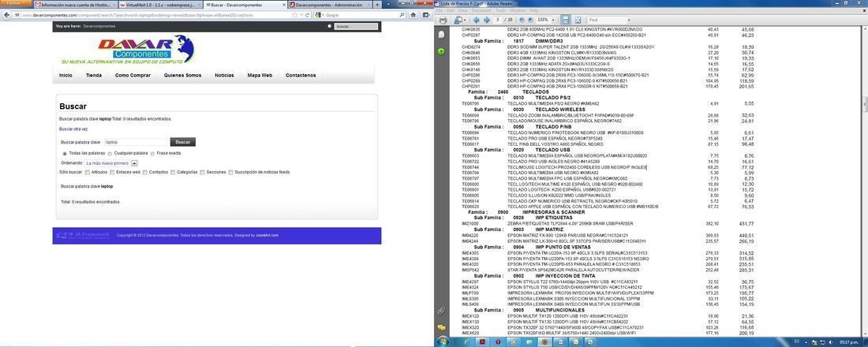Go back in the Firefox browser
868x347 pixels.
[x=6, y=15]
